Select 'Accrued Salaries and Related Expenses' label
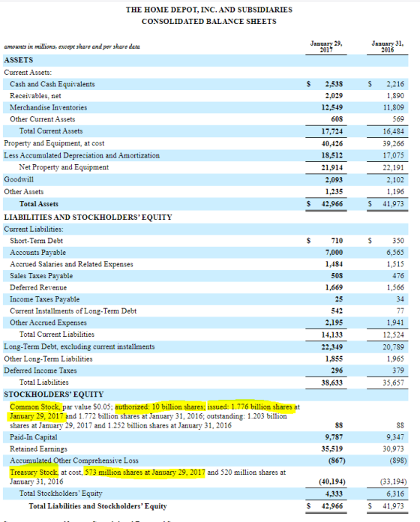Screen dimensions: 420x522 point(71,264)
